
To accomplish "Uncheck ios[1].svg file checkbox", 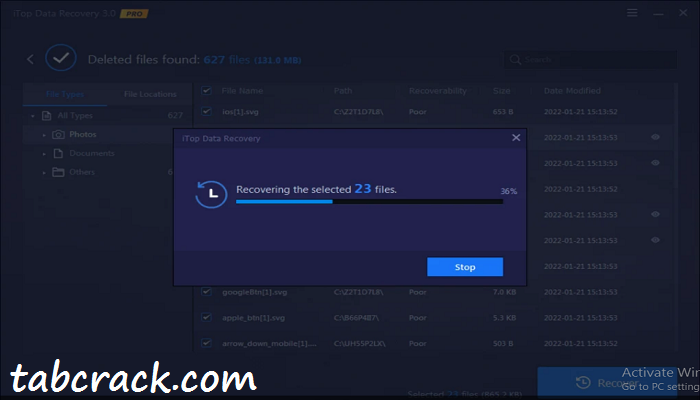I will pos(206,111).
